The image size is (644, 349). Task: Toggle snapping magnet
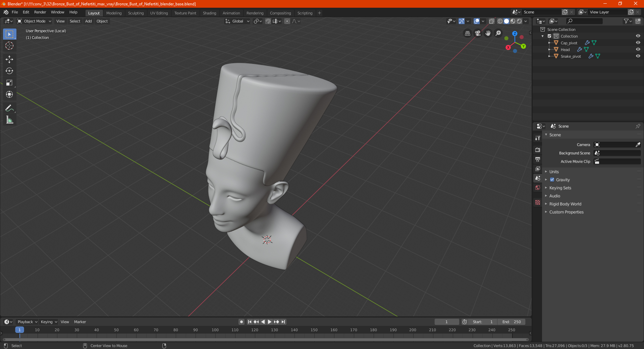(x=268, y=21)
